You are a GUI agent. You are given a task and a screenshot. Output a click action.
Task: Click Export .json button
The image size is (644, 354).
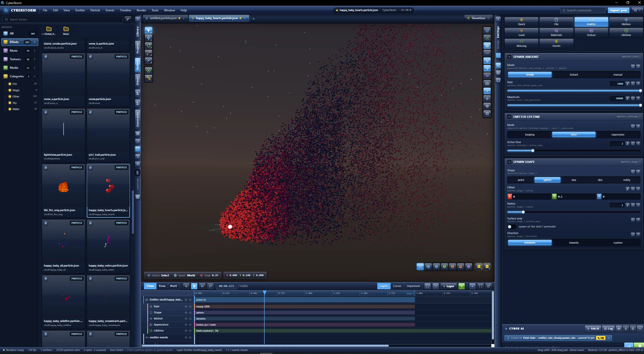618,10
